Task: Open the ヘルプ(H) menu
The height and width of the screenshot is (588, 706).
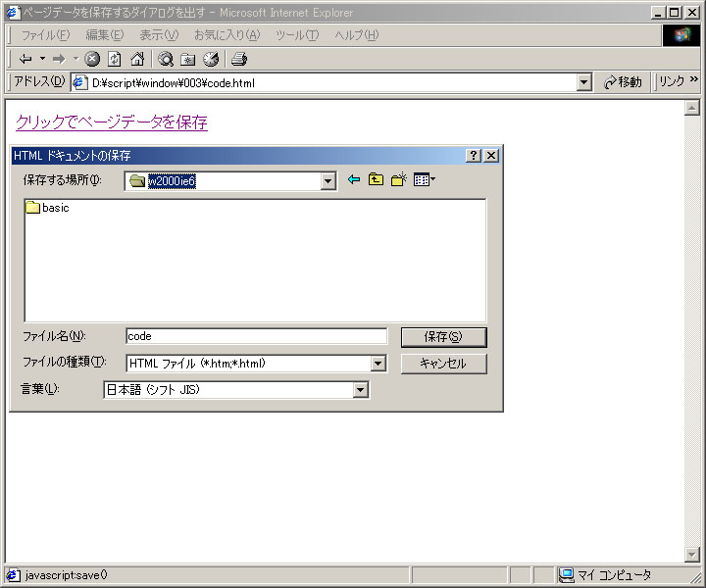Action: pos(357,34)
